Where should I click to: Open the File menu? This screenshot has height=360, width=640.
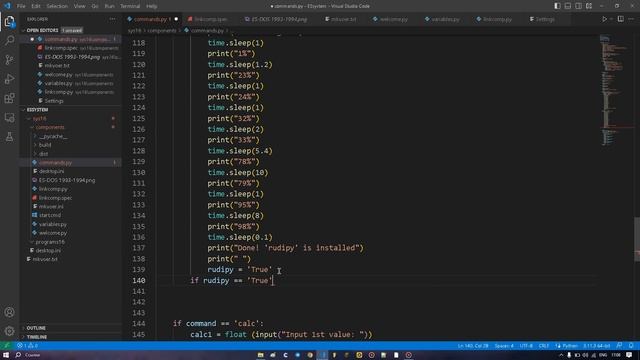click(x=21, y=6)
